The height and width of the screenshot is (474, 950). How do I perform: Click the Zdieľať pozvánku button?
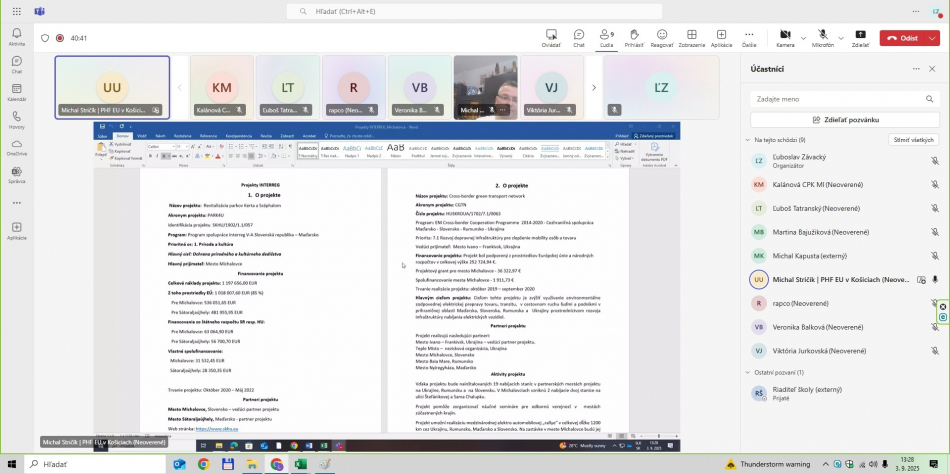(845, 119)
